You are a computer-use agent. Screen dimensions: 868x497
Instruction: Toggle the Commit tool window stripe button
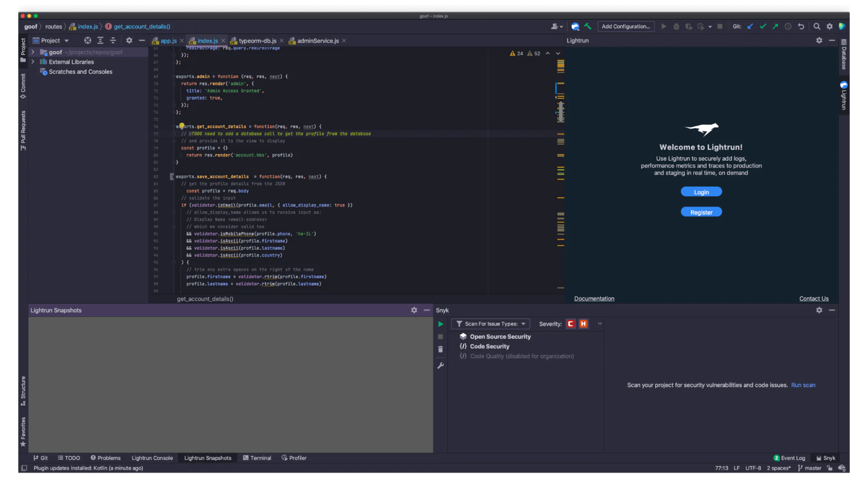(23, 86)
